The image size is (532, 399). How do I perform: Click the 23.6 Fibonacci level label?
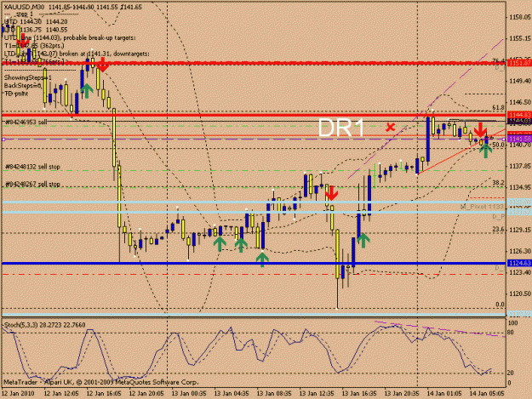point(498,230)
